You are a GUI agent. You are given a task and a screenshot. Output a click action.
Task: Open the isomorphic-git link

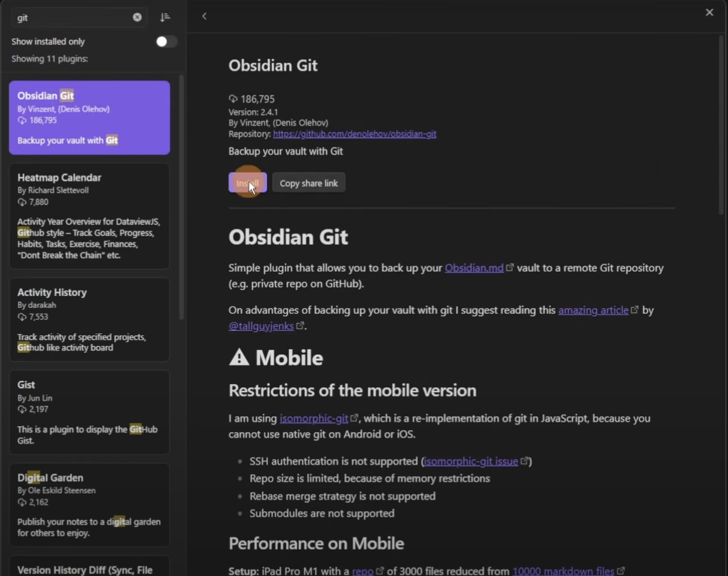click(x=314, y=418)
